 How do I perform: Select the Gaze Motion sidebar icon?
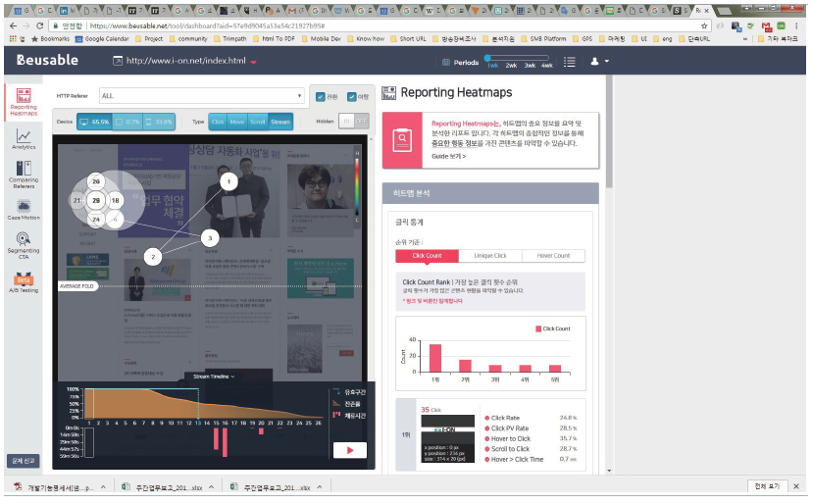pos(24,208)
